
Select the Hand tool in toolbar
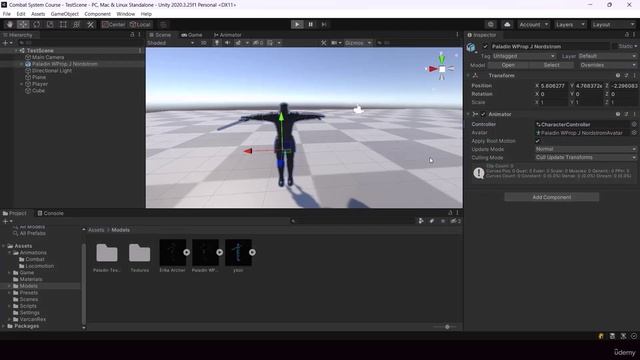(x=9, y=24)
